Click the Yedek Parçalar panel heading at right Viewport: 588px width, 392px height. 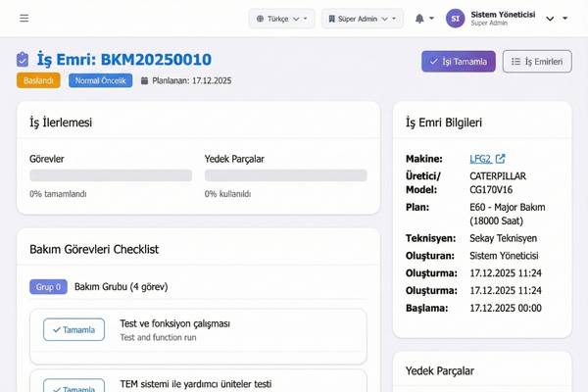pos(440,371)
